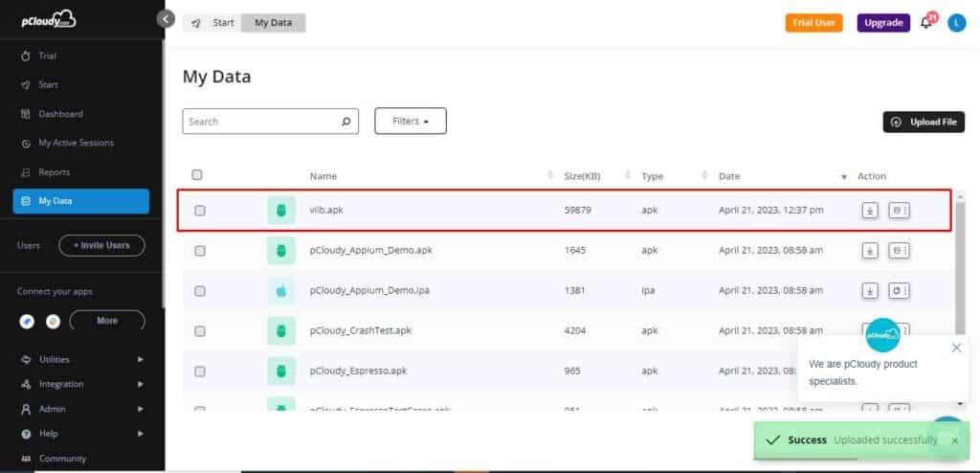This screenshot has width=980, height=473.
Task: Click the More apps button
Action: [x=107, y=321]
